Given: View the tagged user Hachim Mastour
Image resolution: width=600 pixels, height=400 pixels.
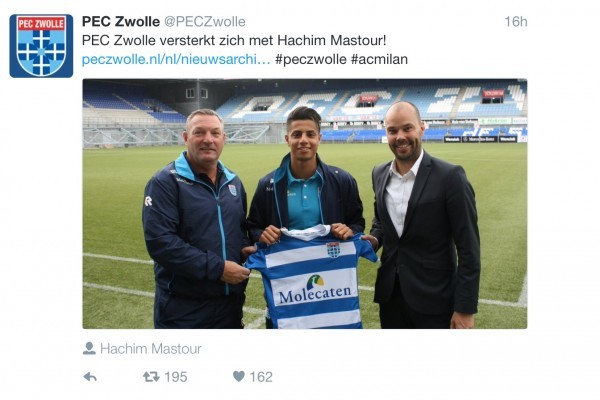Looking at the screenshot, I should point(151,349).
